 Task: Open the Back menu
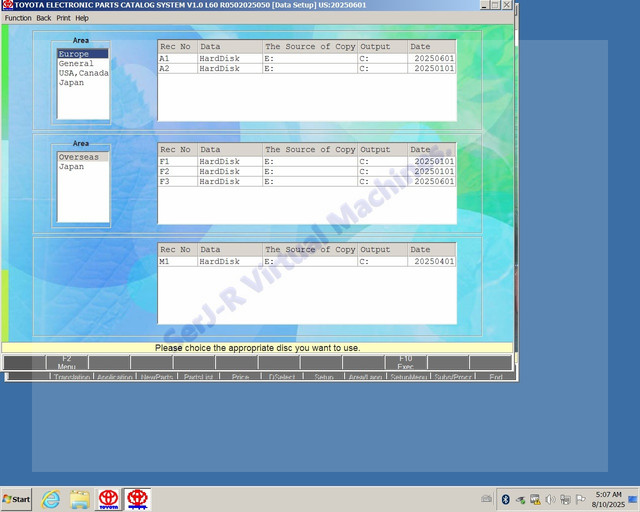point(44,18)
